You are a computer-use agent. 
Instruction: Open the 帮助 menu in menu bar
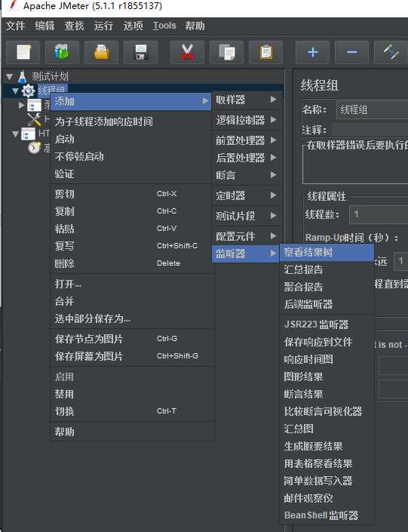[x=195, y=26]
